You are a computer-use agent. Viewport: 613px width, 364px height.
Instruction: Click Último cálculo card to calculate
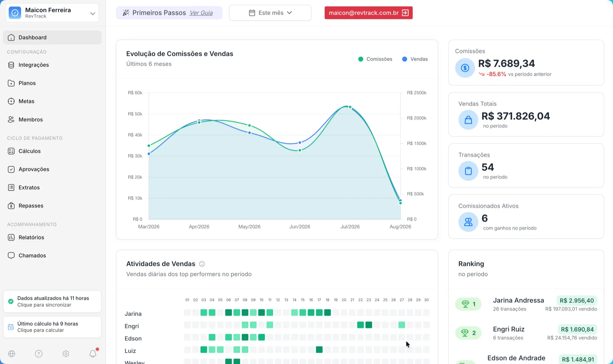(x=52, y=327)
